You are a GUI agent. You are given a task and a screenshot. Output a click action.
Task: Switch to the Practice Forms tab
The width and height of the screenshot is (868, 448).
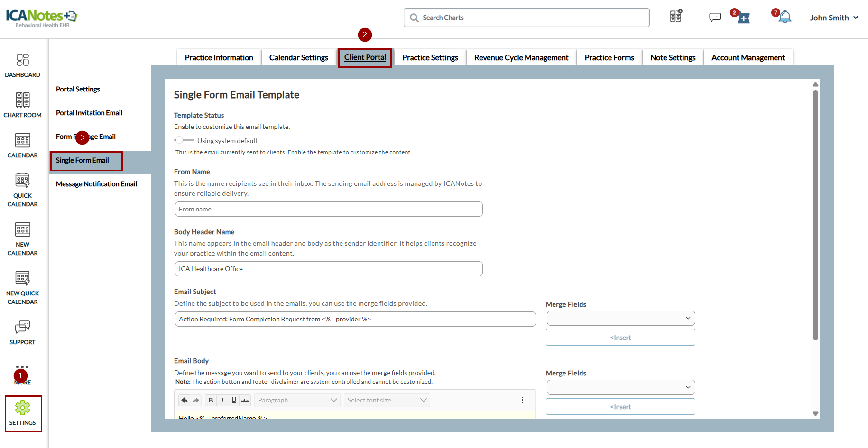click(609, 57)
